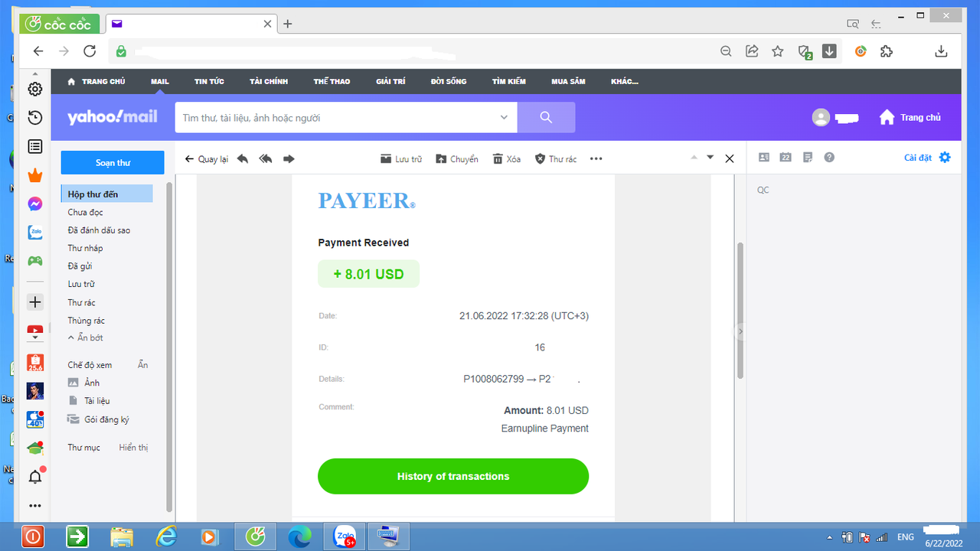Expand search options dropdown arrow
The height and width of the screenshot is (551, 980).
[x=504, y=117]
